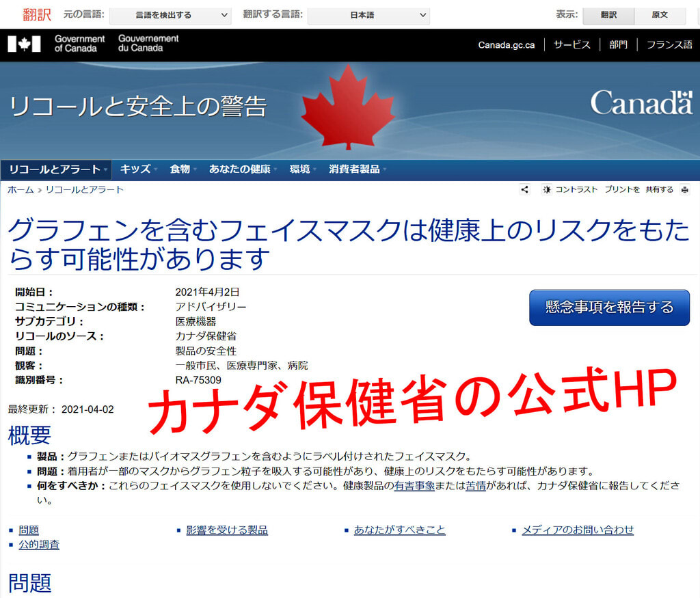Click the 開始日 label
This screenshot has width=700, height=598.
coord(34,293)
